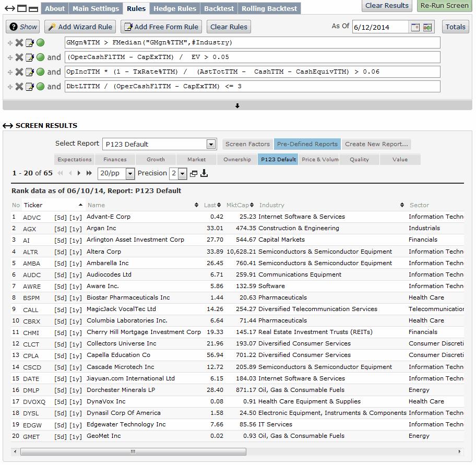Delete the GMgn%TTM rule with its X icon
The width and height of the screenshot is (476, 465).
(x=19, y=43)
